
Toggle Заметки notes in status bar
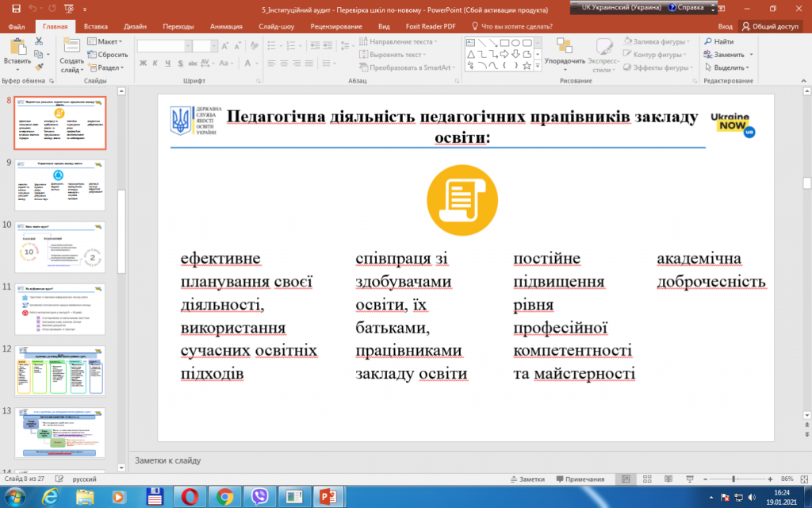pos(527,479)
